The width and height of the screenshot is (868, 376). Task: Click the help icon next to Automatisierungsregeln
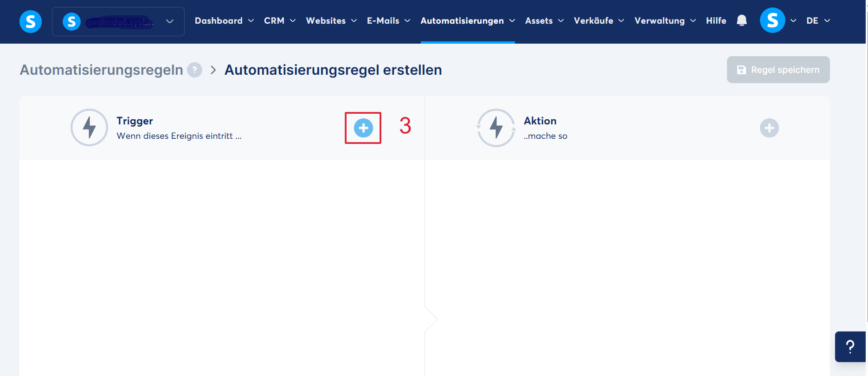[x=194, y=70]
